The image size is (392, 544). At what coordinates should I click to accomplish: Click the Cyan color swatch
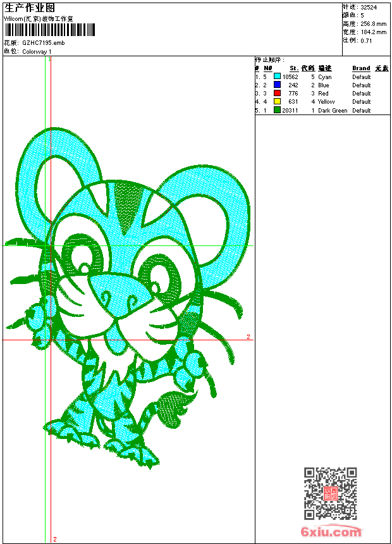point(277,77)
